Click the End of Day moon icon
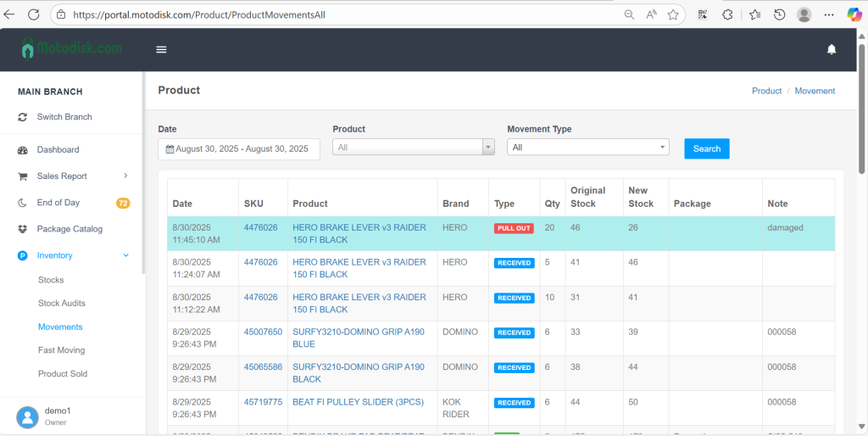The image size is (868, 436). click(23, 203)
